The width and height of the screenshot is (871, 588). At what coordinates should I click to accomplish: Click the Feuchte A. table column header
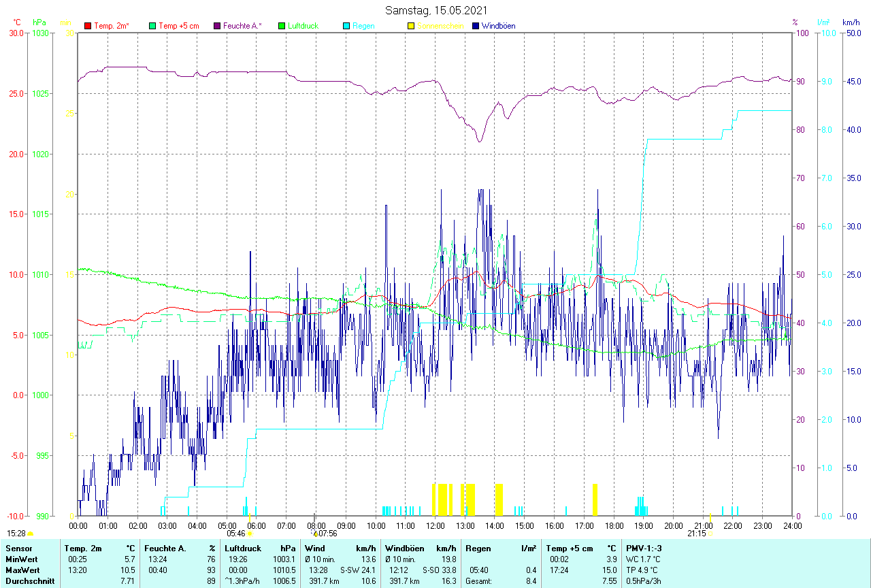[x=164, y=548]
